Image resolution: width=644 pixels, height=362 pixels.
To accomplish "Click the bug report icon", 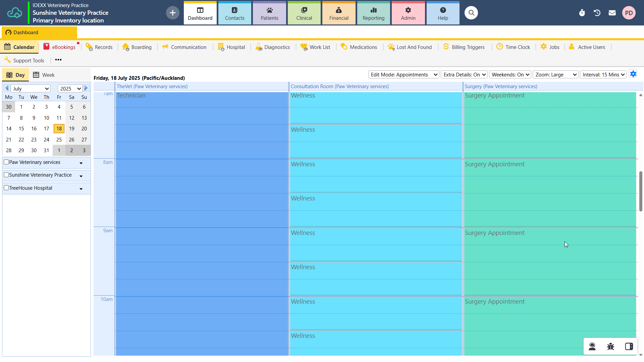I will 610,347.
